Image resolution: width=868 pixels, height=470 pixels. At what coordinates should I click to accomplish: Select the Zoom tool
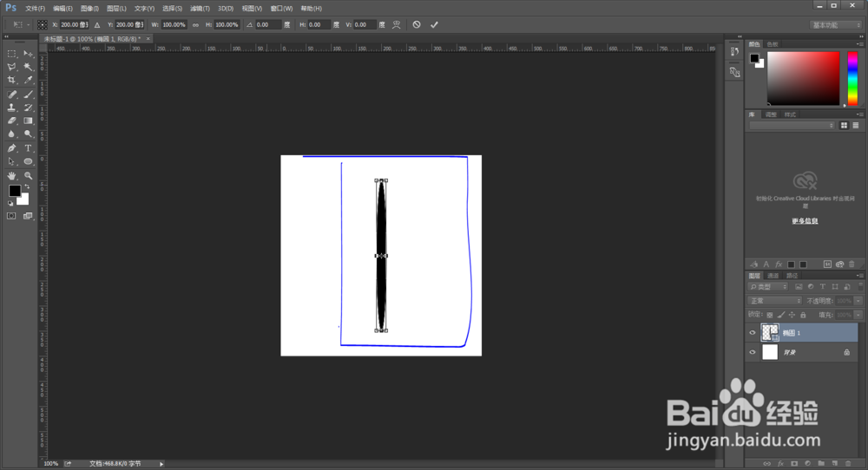tap(29, 176)
